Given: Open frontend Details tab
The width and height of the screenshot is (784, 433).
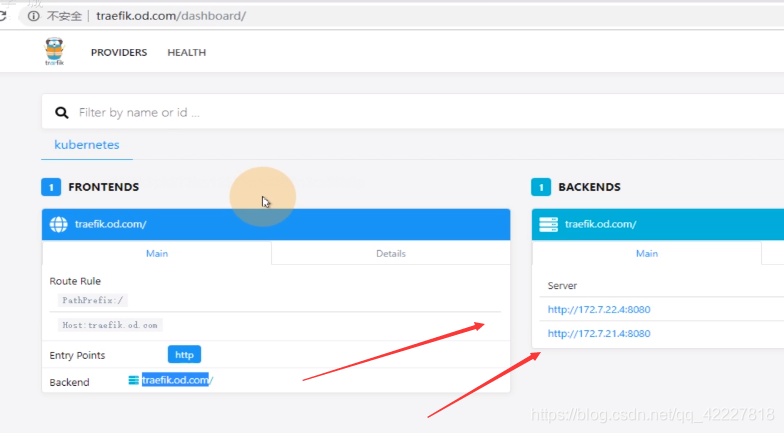Looking at the screenshot, I should click(391, 254).
